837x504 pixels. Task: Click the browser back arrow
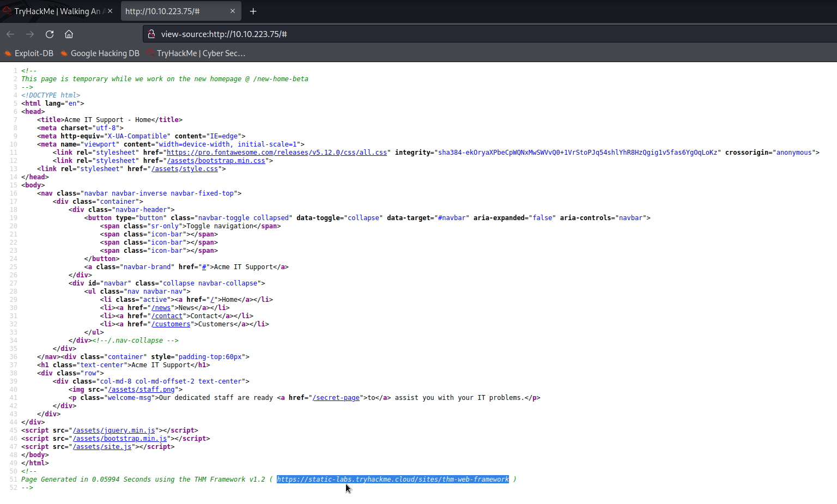[x=10, y=34]
